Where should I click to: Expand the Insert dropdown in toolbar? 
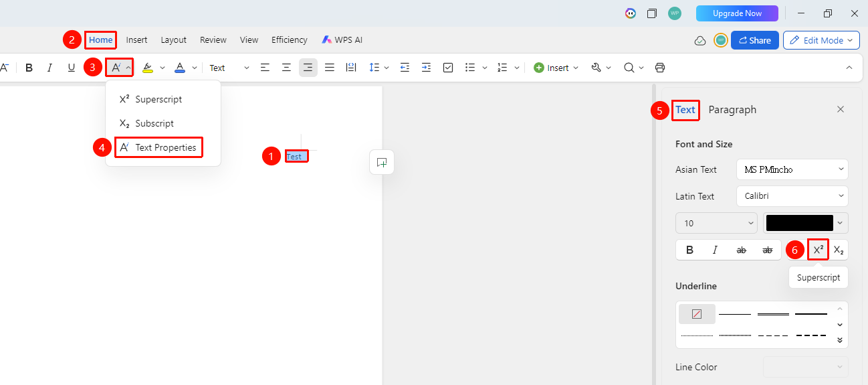click(x=556, y=68)
